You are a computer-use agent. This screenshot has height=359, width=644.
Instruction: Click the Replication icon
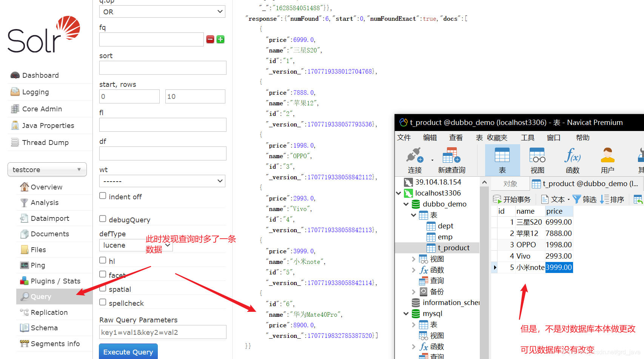coord(25,312)
